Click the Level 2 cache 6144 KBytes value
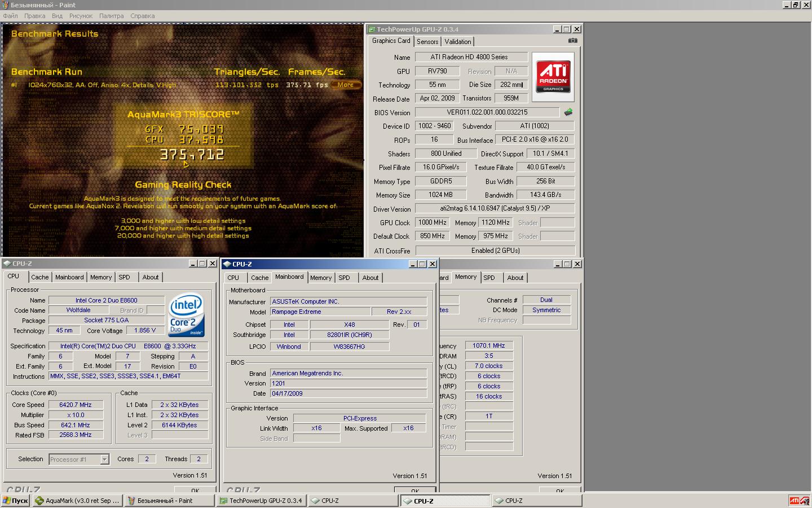Screen dimensions: 812x508 (179, 425)
